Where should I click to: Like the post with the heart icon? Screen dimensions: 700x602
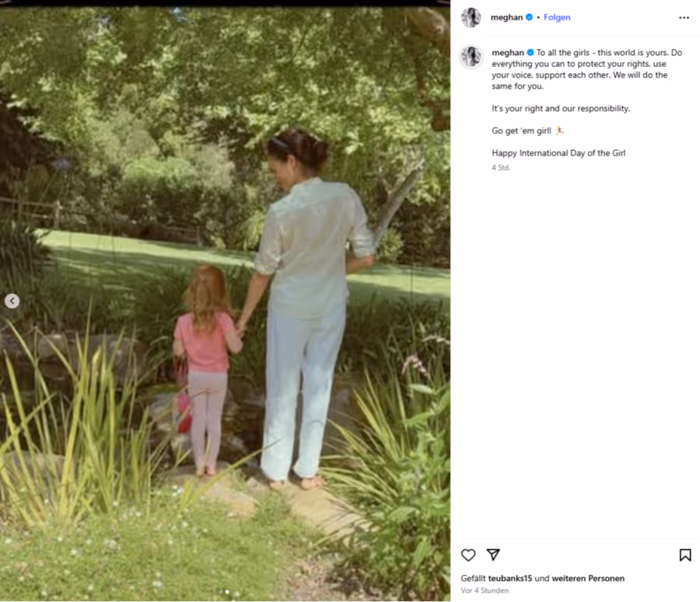pos(468,555)
